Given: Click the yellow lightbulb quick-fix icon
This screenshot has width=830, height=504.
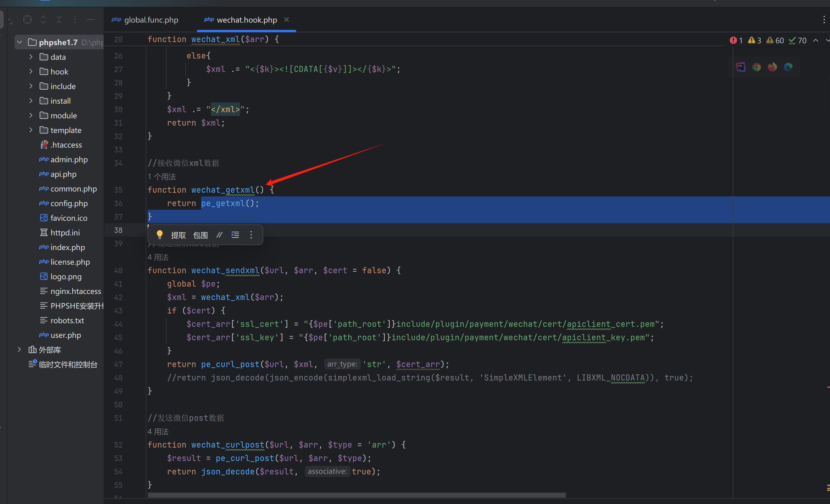Looking at the screenshot, I should (160, 235).
